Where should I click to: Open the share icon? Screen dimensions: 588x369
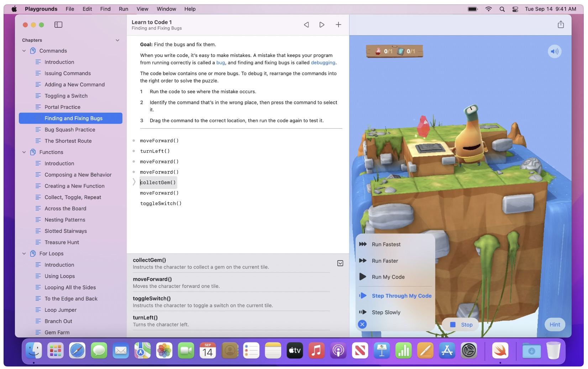click(x=561, y=24)
